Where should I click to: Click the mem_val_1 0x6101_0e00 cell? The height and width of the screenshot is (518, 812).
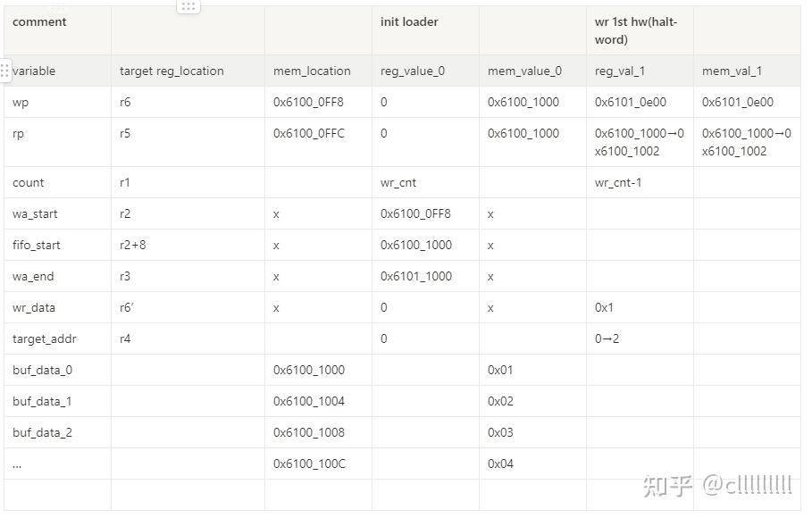pos(747,102)
